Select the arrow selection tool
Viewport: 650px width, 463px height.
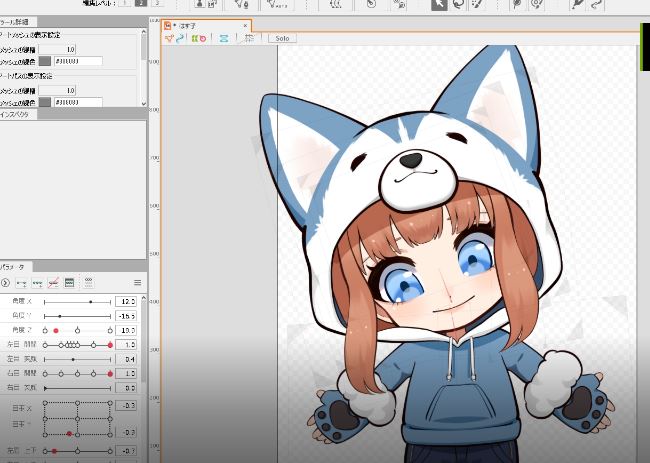[x=439, y=5]
